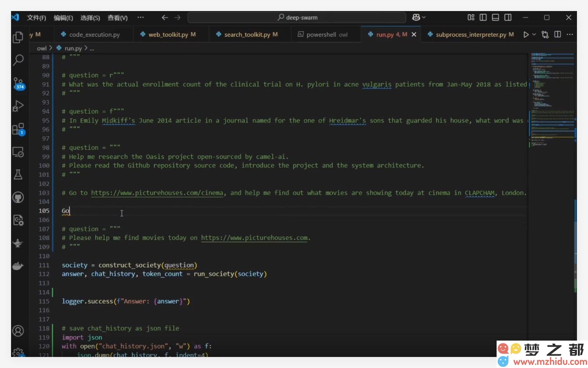588x368 pixels.
Task: Open the Manage gear icon
Action: coord(18,352)
